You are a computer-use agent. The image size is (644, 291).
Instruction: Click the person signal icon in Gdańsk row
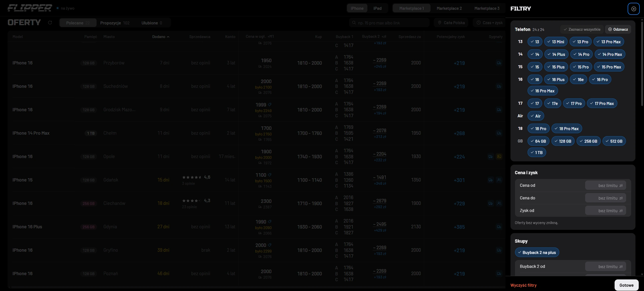[499, 180]
